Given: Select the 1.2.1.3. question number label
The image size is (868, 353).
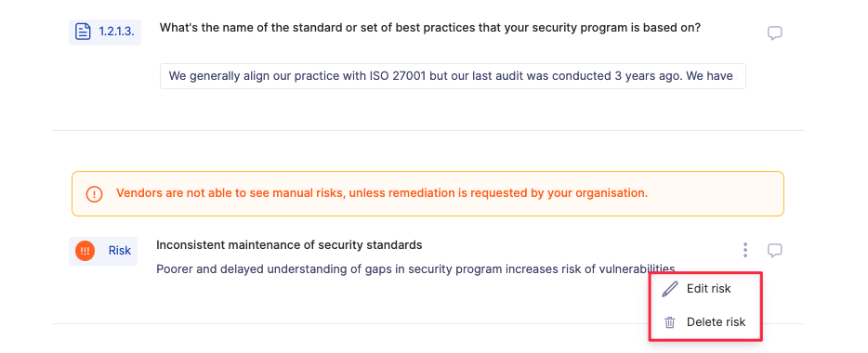Looking at the screenshot, I should (117, 32).
